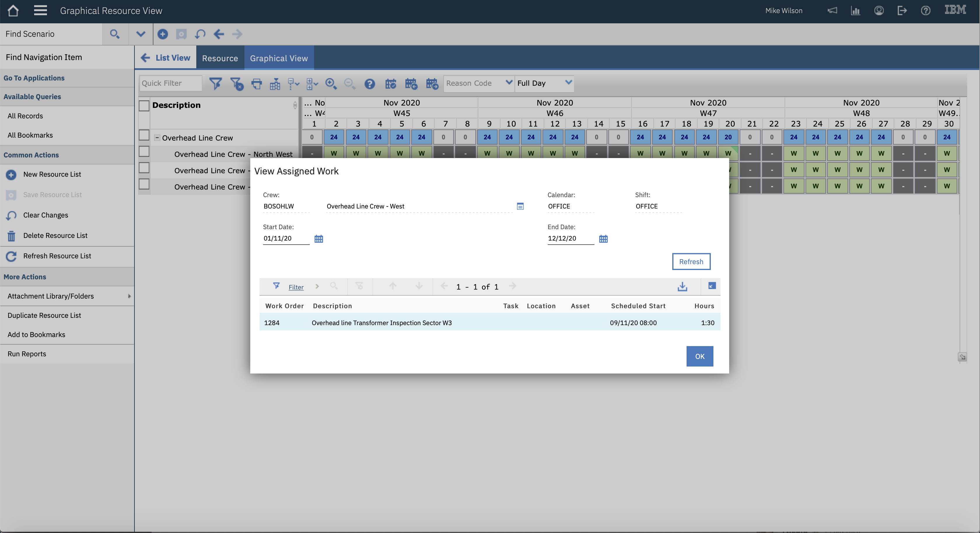Toggle the Description header select-all checkbox
Viewport: 980px width, 533px height.
point(144,105)
